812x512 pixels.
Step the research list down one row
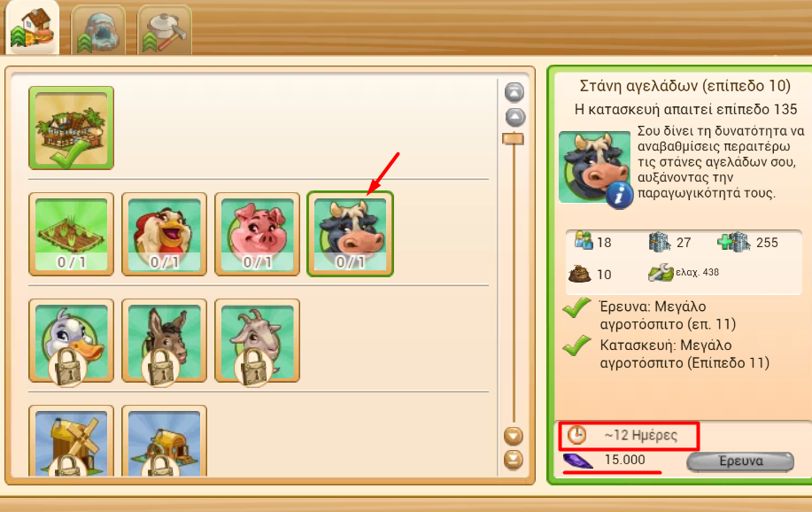[x=514, y=436]
